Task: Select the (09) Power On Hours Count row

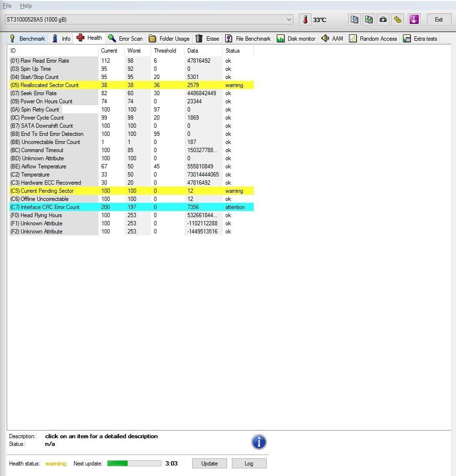Action: [131, 101]
